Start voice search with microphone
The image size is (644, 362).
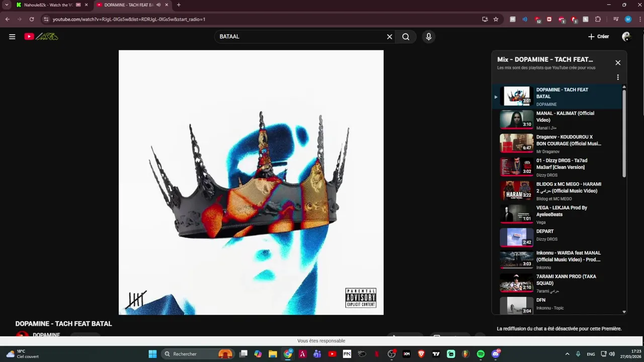pos(429,37)
